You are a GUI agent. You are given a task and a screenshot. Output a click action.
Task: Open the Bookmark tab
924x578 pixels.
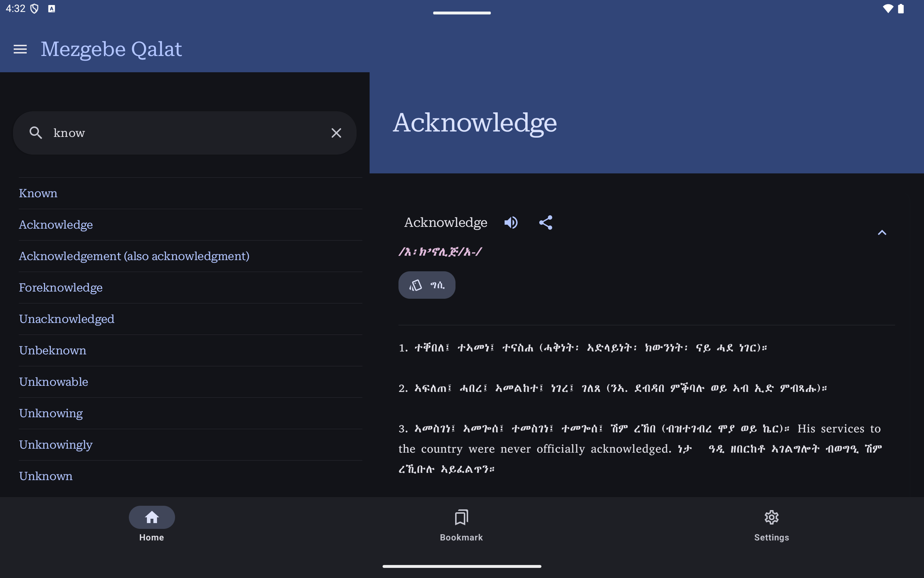tap(461, 525)
